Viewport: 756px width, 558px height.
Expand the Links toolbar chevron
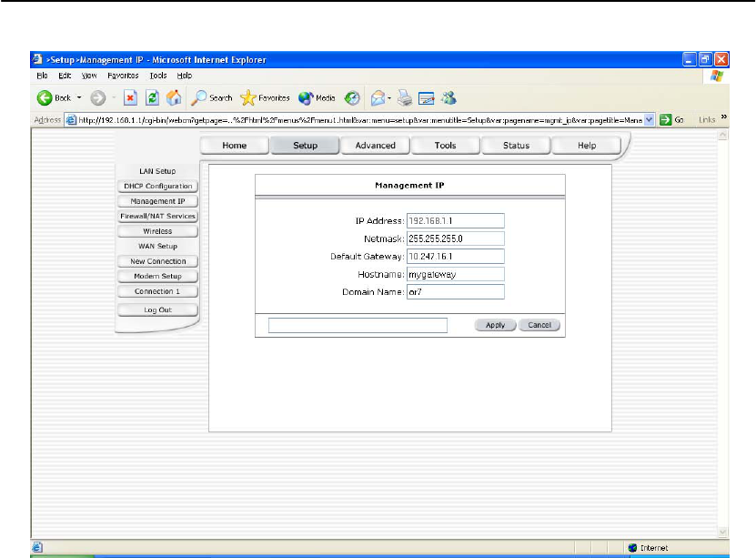tap(723, 117)
